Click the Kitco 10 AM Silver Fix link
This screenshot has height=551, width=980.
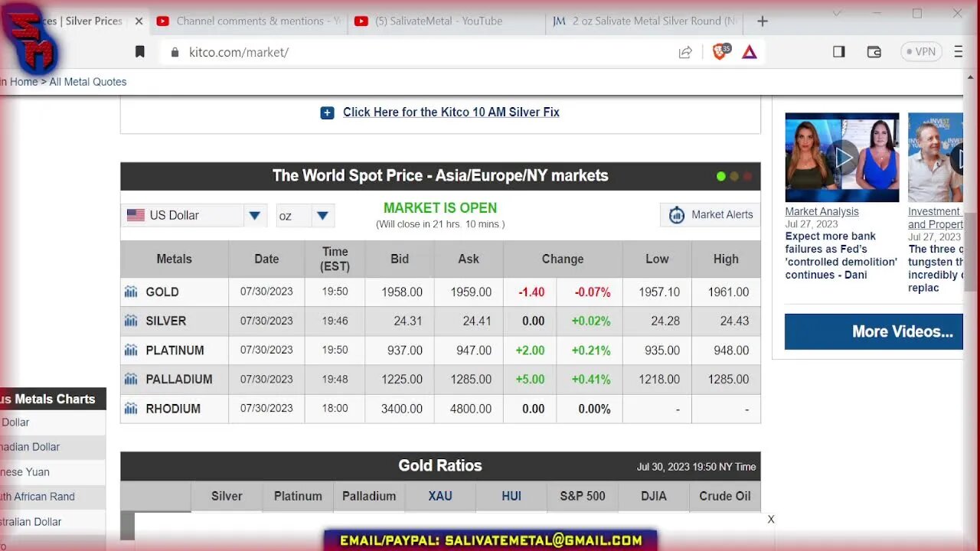(451, 112)
